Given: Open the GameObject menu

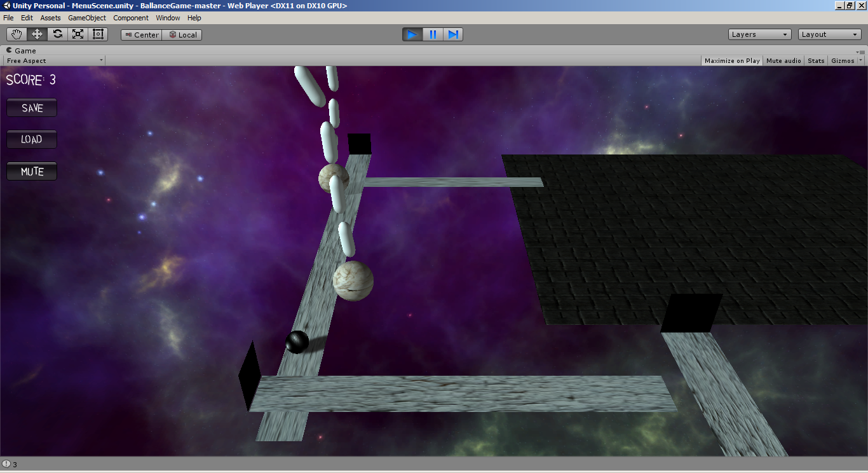Looking at the screenshot, I should tap(87, 18).
